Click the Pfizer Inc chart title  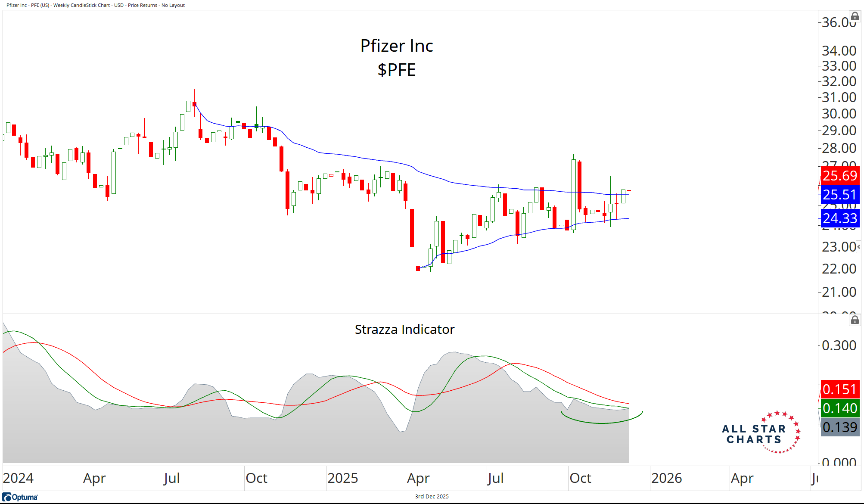[x=396, y=46]
